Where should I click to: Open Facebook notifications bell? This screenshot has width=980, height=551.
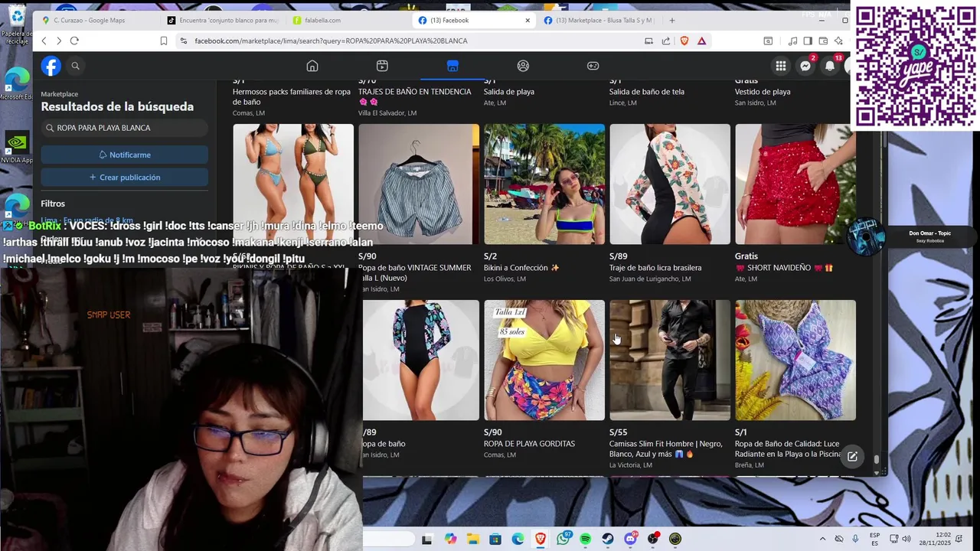[830, 66]
